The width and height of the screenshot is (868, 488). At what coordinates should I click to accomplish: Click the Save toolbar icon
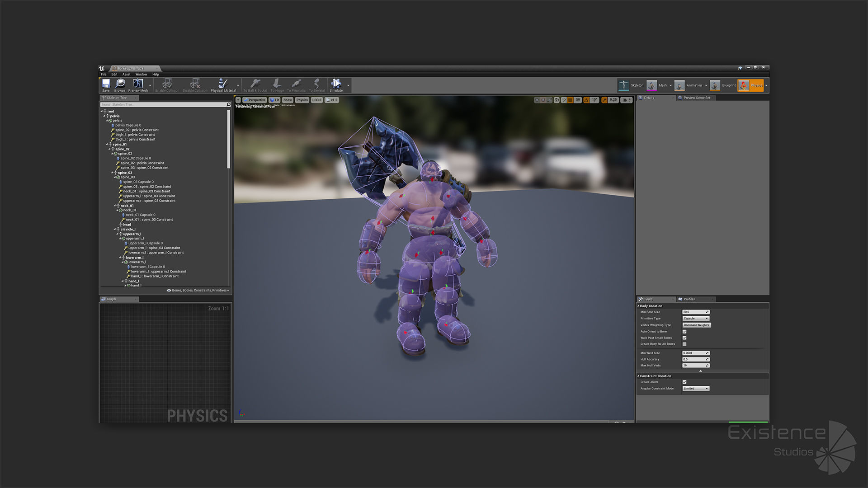(x=106, y=84)
